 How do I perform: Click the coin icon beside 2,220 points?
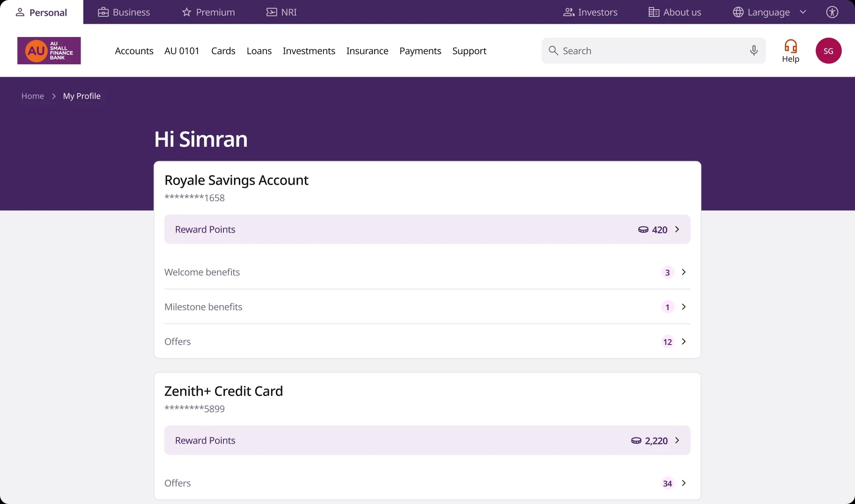coord(636,441)
